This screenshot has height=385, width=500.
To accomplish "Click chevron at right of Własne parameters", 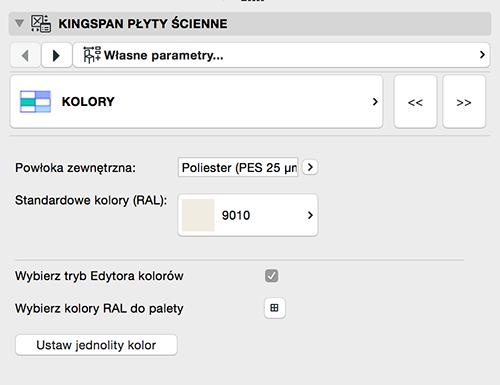I will 482,55.
